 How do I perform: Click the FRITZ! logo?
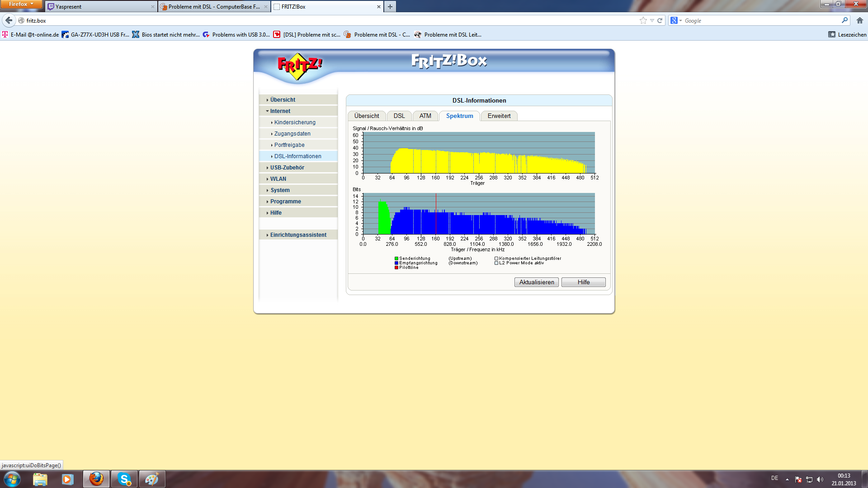pos(299,66)
